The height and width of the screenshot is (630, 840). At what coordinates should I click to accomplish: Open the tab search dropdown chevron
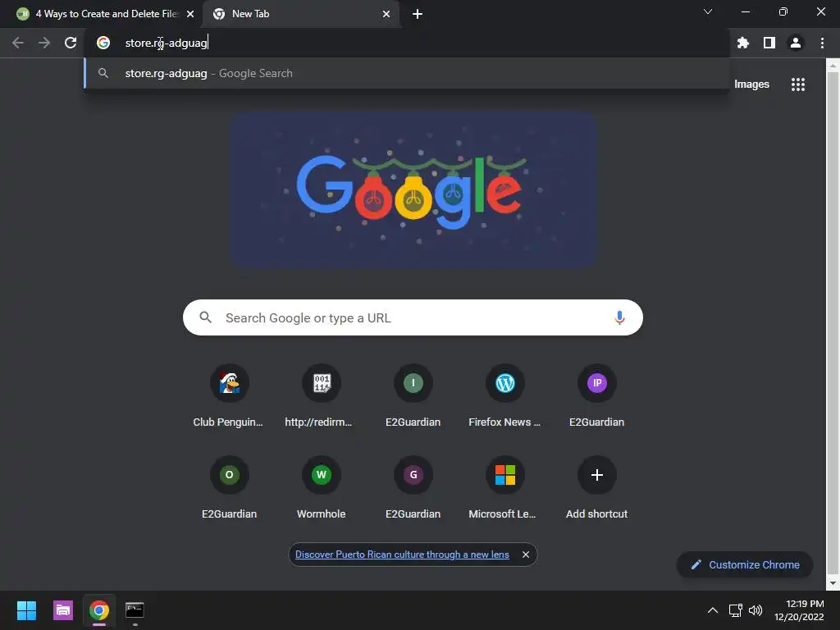pyautogui.click(x=708, y=11)
